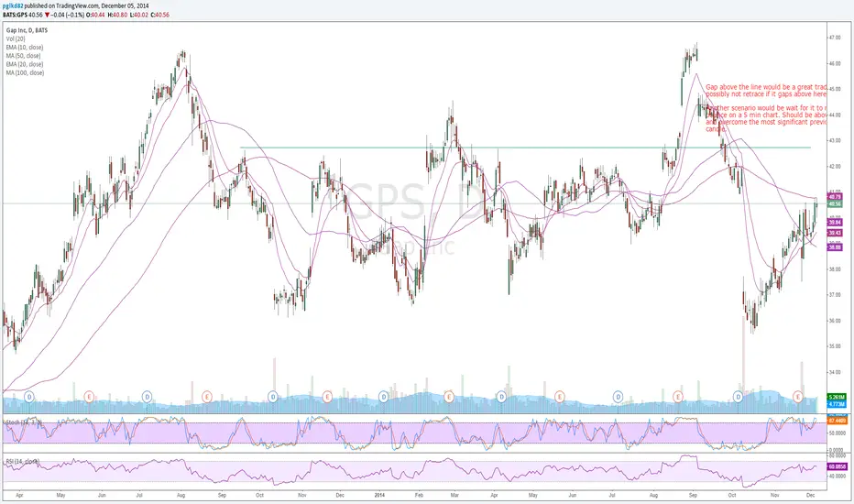Click the 2014 label on time axis
This screenshot has width=854, height=504.
point(380,495)
